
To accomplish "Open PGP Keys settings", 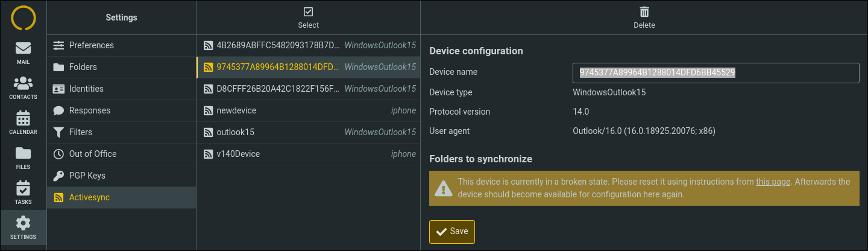I will coord(121,176).
